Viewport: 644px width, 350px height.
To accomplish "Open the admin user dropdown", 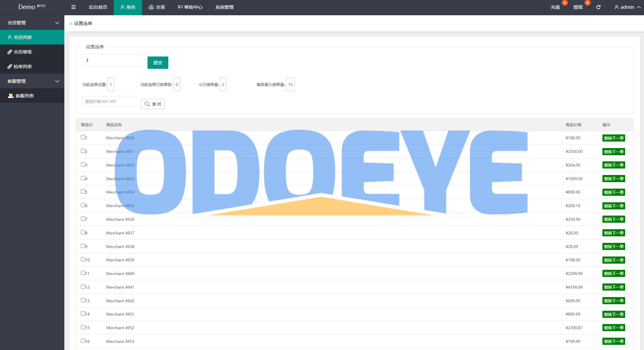I will click(627, 7).
